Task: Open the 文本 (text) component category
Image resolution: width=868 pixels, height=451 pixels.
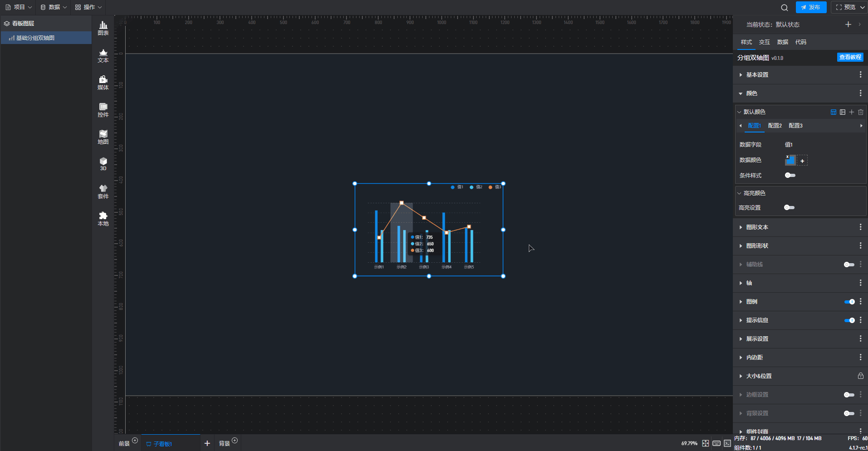Action: coord(103,55)
